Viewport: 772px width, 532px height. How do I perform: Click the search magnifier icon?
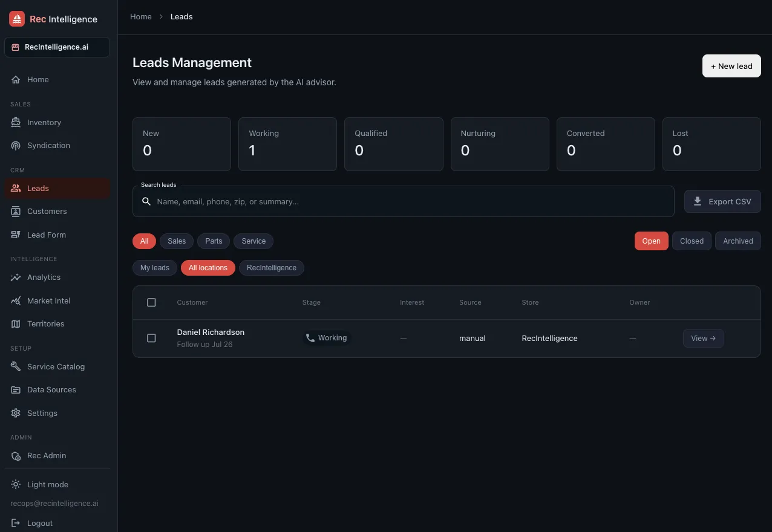[x=146, y=201]
